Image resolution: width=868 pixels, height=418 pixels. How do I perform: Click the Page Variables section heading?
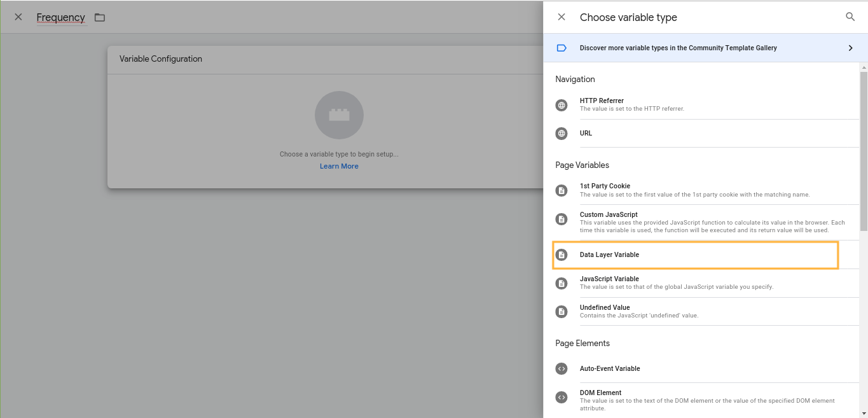point(582,165)
